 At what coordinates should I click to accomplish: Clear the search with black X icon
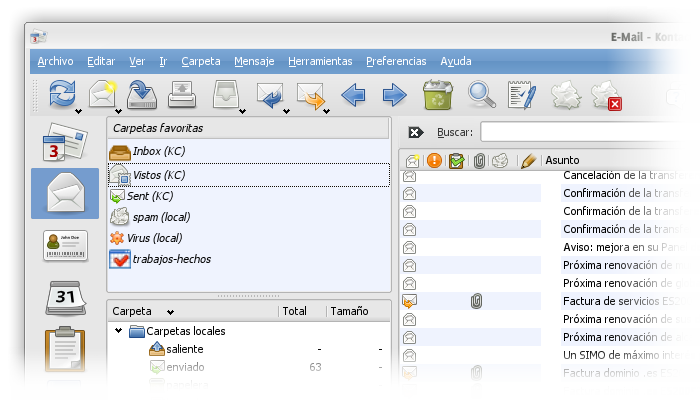[415, 132]
